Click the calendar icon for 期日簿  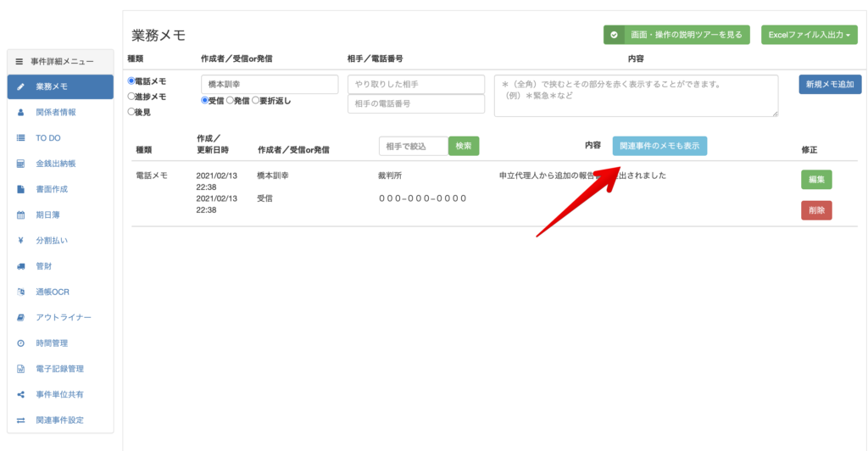(20, 214)
